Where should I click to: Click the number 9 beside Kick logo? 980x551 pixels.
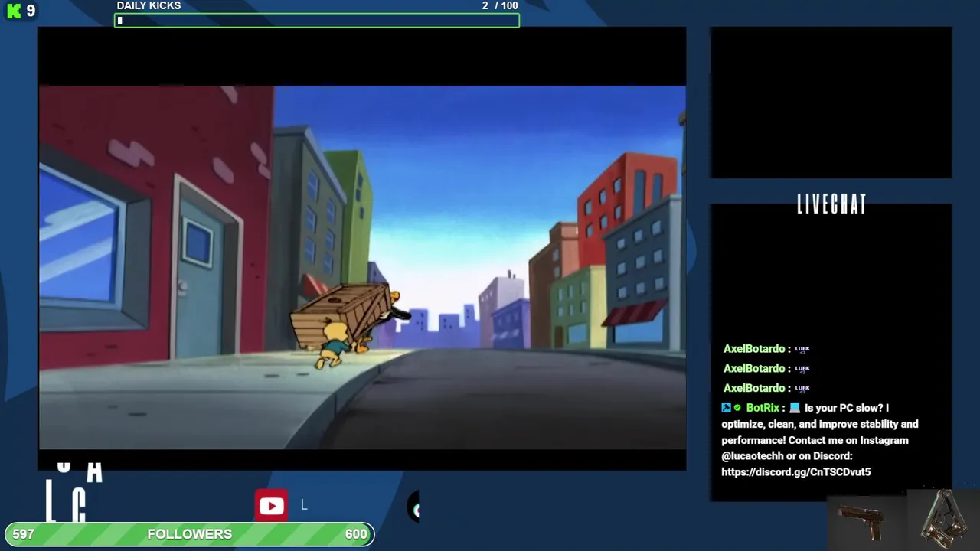pyautogui.click(x=31, y=11)
